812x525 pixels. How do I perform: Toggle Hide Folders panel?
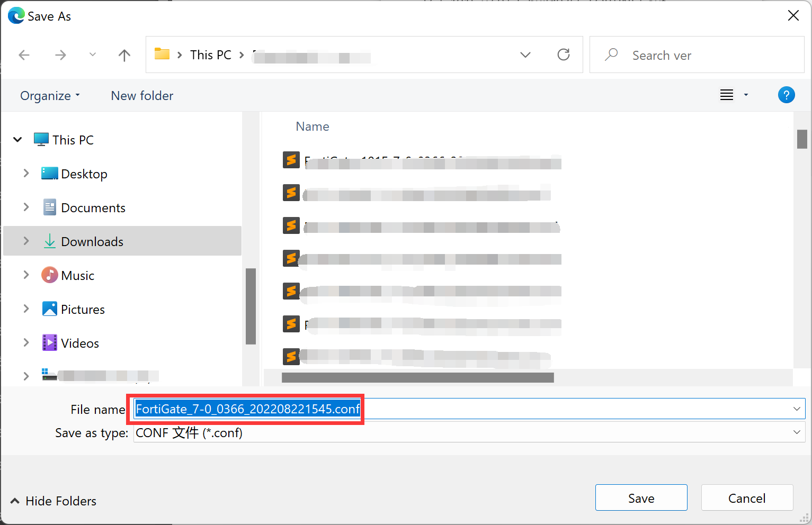53,501
